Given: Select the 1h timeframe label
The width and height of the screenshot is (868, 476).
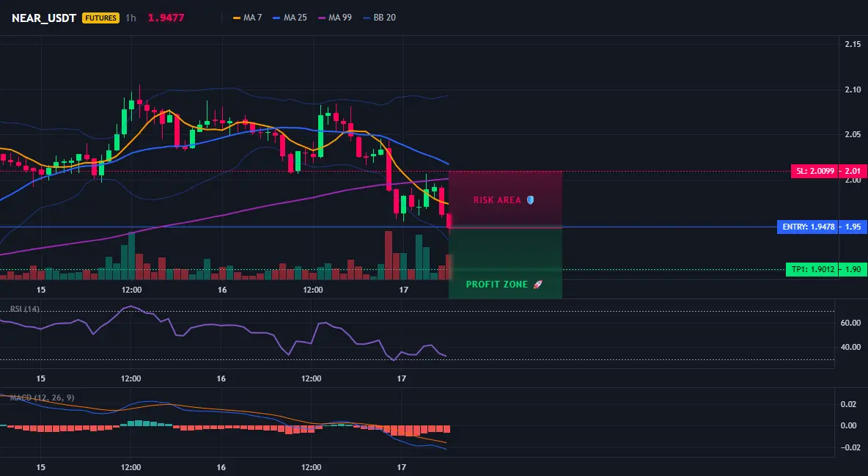Looking at the screenshot, I should (x=130, y=18).
